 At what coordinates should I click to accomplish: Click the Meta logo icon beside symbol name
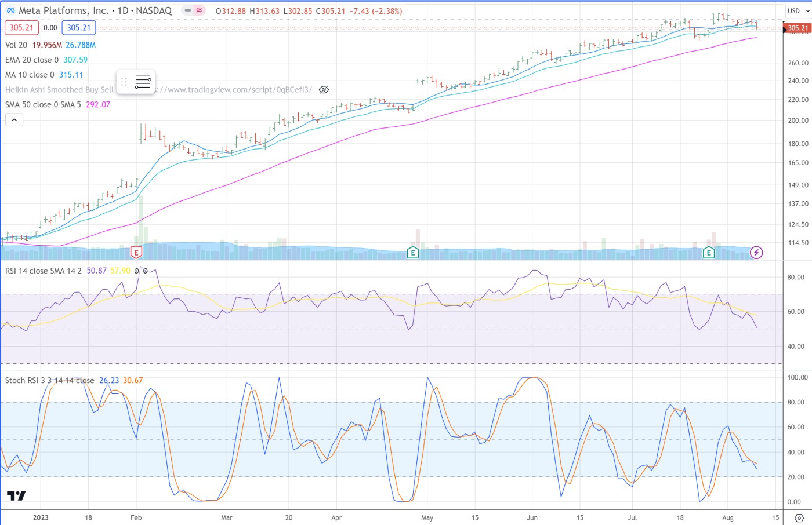10,11
